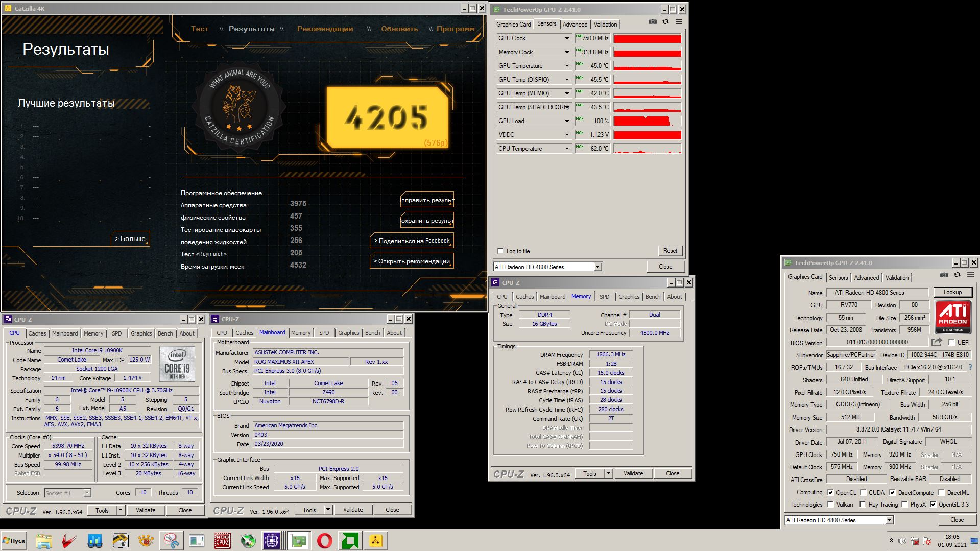
Task: Click the Intel Core i9 logo in CPU-Z
Action: click(177, 364)
